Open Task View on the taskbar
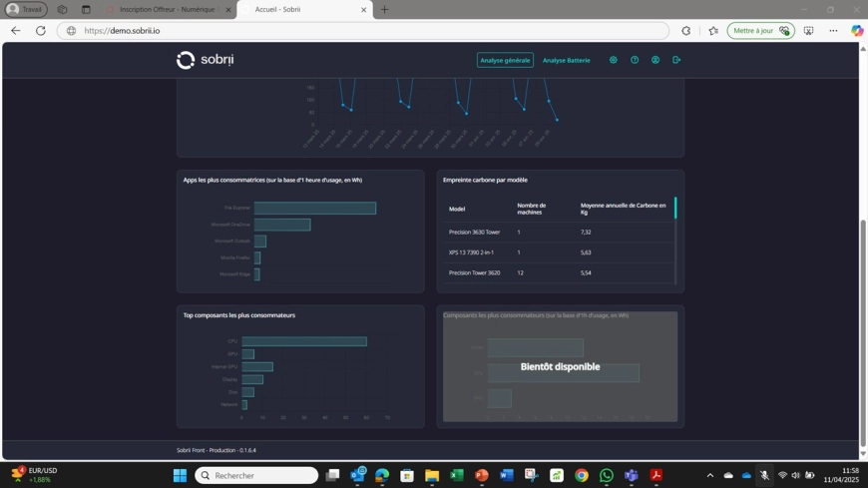This screenshot has height=488, width=868. tap(332, 475)
